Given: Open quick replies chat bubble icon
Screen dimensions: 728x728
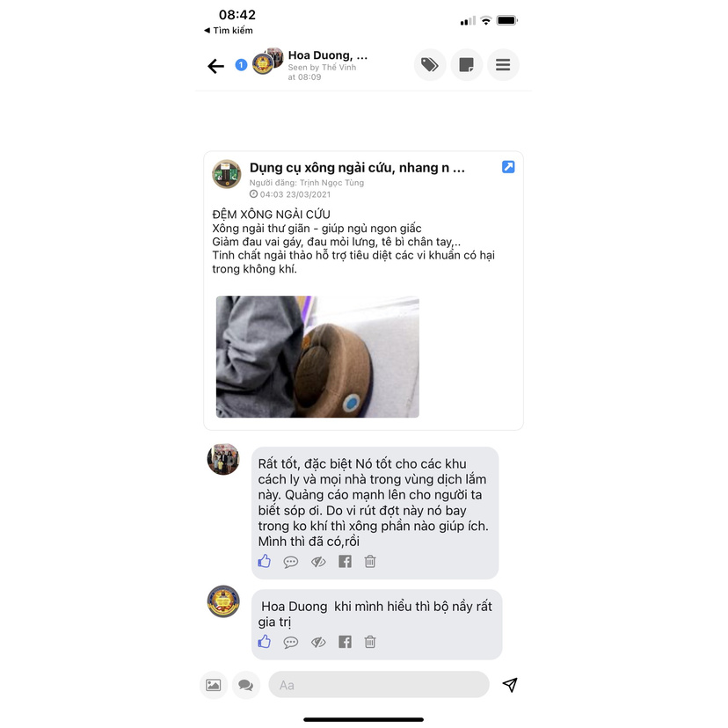Looking at the screenshot, I should coord(245,685).
